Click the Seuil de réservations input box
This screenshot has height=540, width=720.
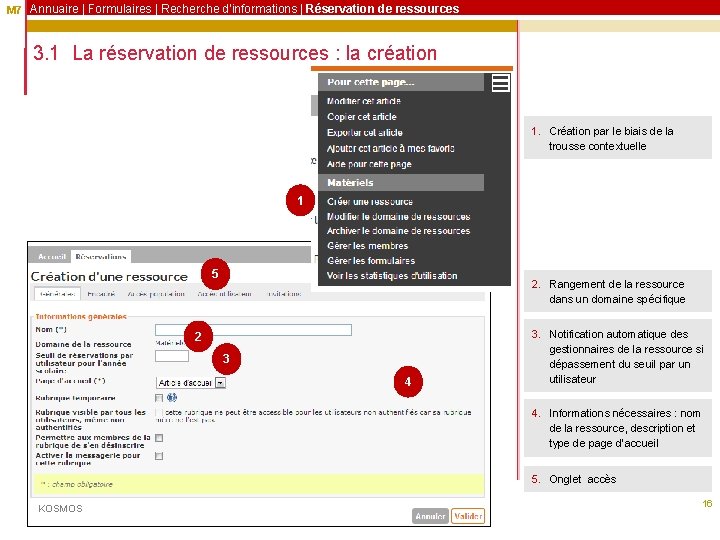[172, 356]
